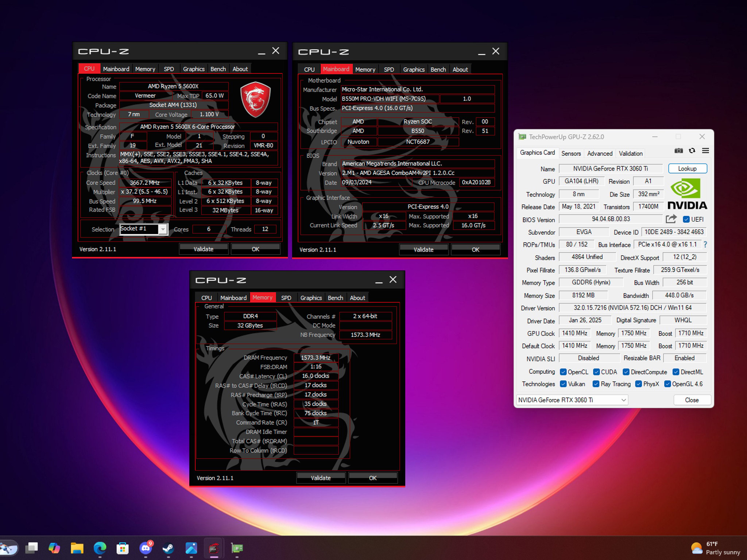Open the weather widget showing 61°F
This screenshot has width=747, height=560.
(x=716, y=548)
